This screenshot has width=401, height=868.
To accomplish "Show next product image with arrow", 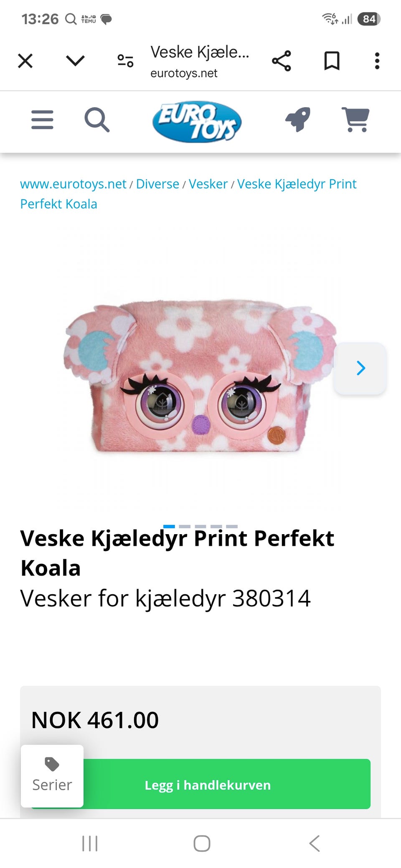I will [360, 368].
